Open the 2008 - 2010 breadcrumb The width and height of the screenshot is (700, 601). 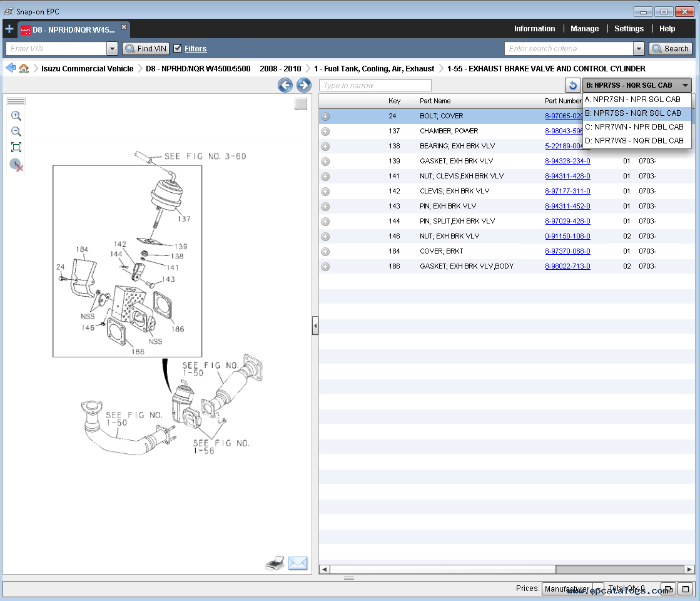(x=280, y=68)
